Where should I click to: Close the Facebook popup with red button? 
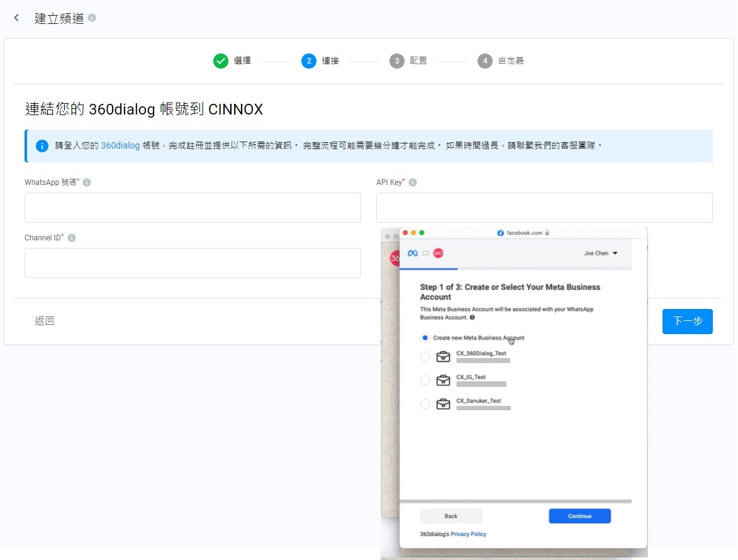(x=405, y=233)
